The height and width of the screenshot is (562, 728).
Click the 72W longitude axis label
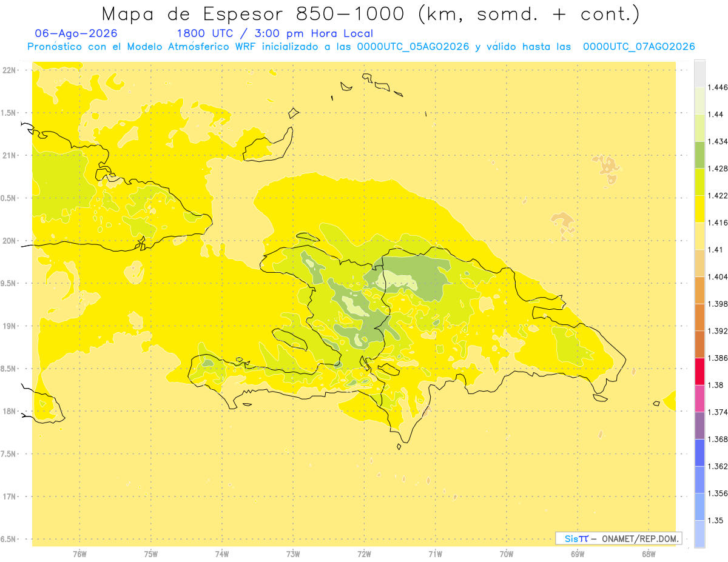[364, 555]
